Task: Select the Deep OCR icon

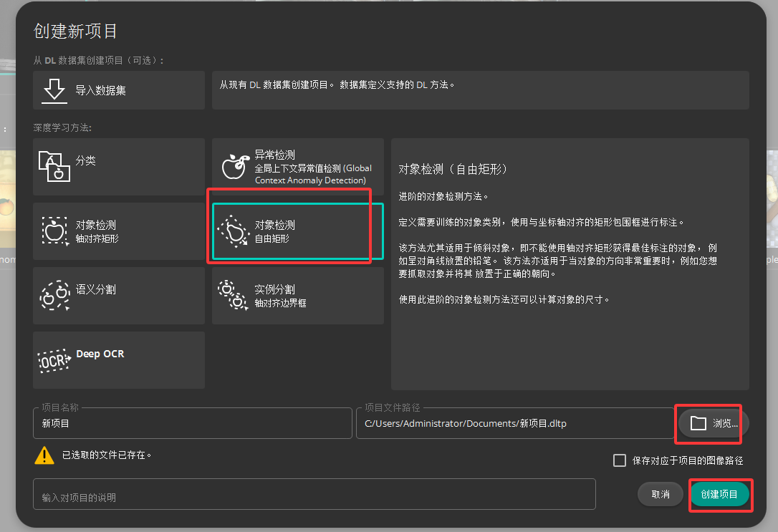Action: (54, 360)
